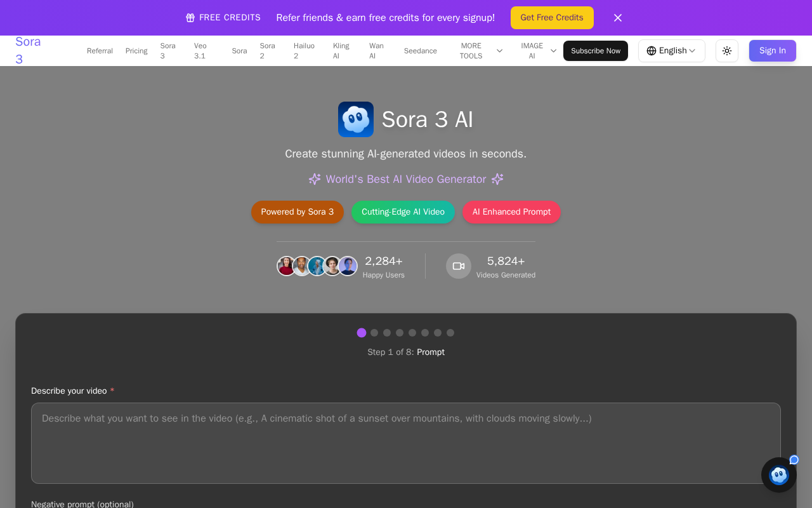The height and width of the screenshot is (508, 812).
Task: Expand the IMAGE AI dropdown
Action: (x=538, y=51)
